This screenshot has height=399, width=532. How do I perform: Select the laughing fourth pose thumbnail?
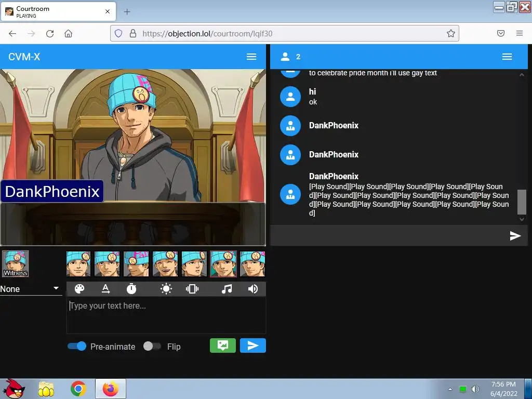point(165,264)
